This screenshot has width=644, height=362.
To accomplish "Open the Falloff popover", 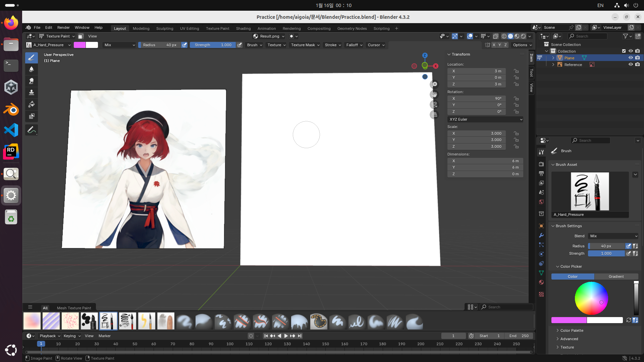I will (x=354, y=45).
